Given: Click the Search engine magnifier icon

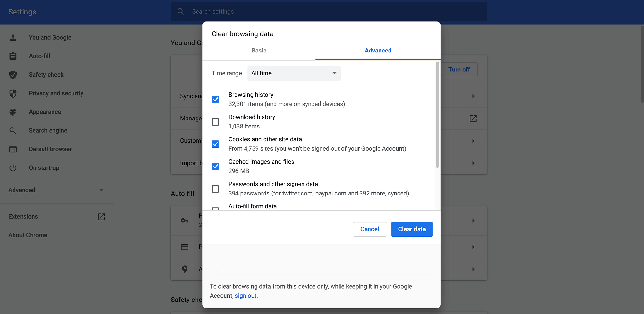Looking at the screenshot, I should (x=13, y=130).
